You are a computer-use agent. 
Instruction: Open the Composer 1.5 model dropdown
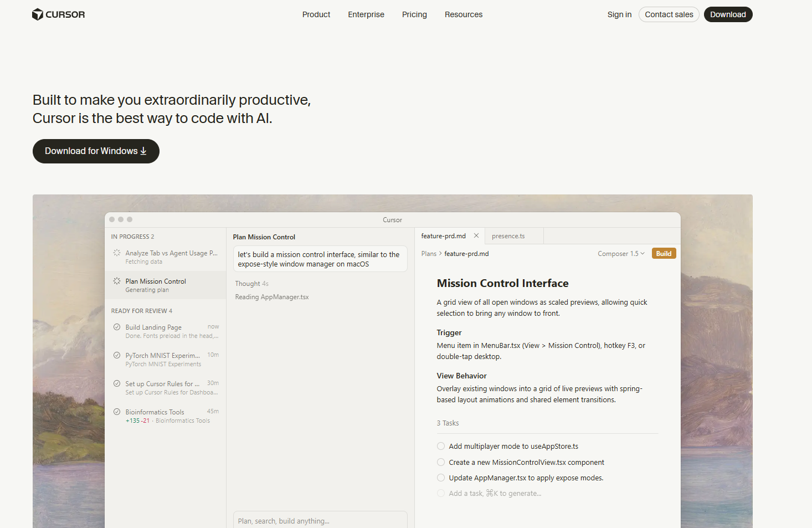tap(621, 254)
